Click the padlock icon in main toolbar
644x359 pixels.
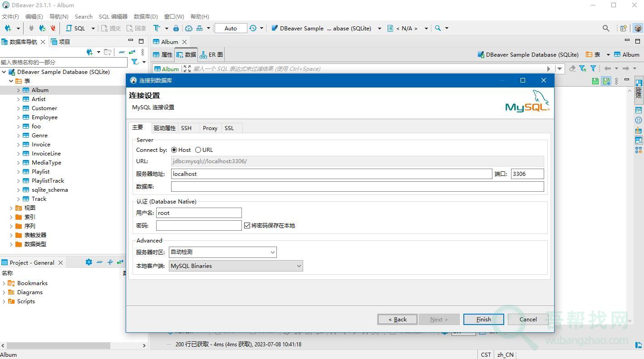pyautogui.click(x=176, y=28)
